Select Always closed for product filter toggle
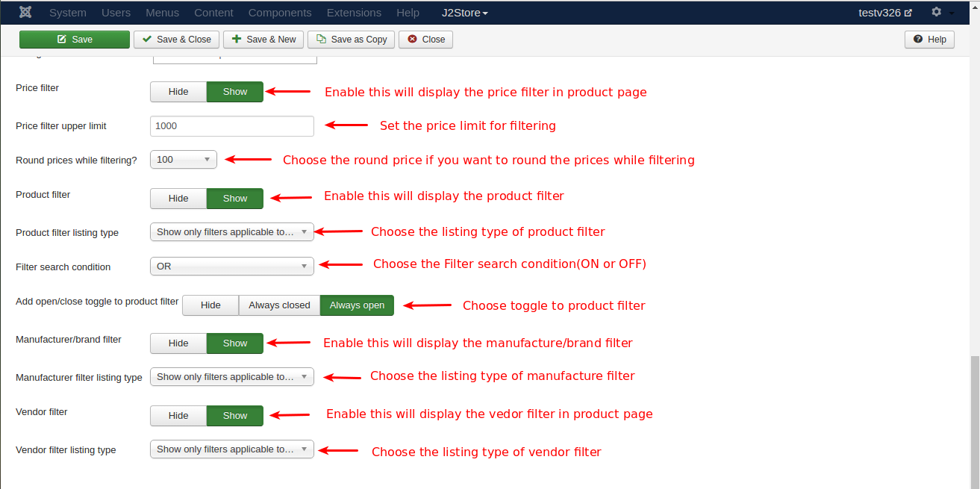980x489 pixels. point(279,305)
